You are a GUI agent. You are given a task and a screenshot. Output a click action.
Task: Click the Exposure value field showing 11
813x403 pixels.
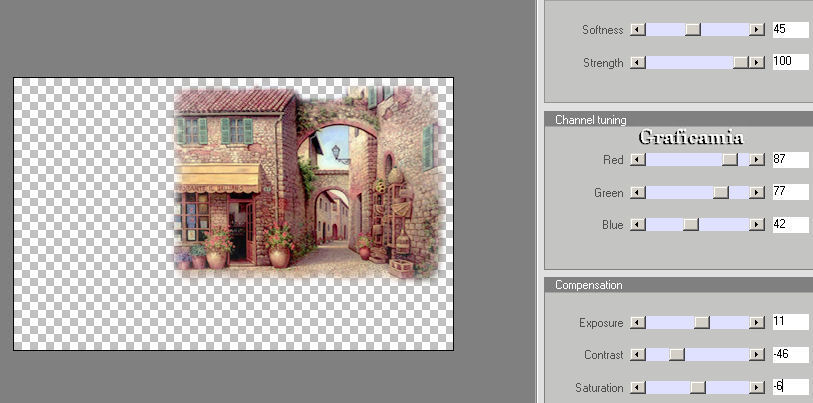pos(790,322)
